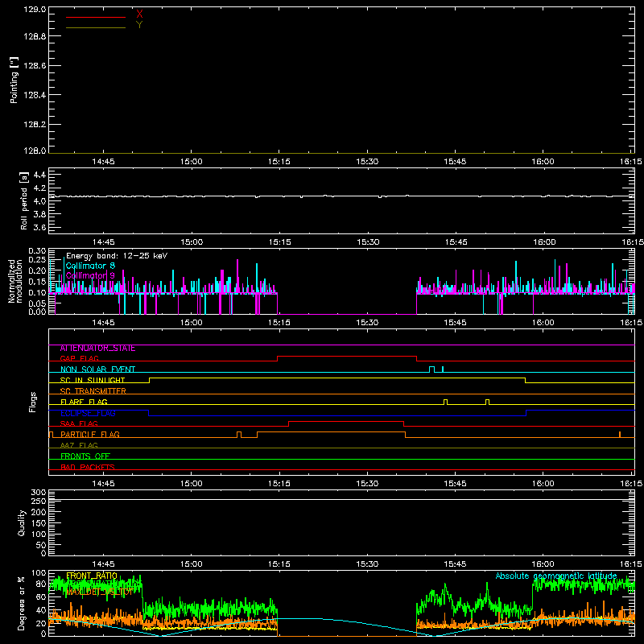This screenshot has height=644, width=644.
Task: Click the 15:15 time label under Roll period plot
Action: [x=279, y=242]
